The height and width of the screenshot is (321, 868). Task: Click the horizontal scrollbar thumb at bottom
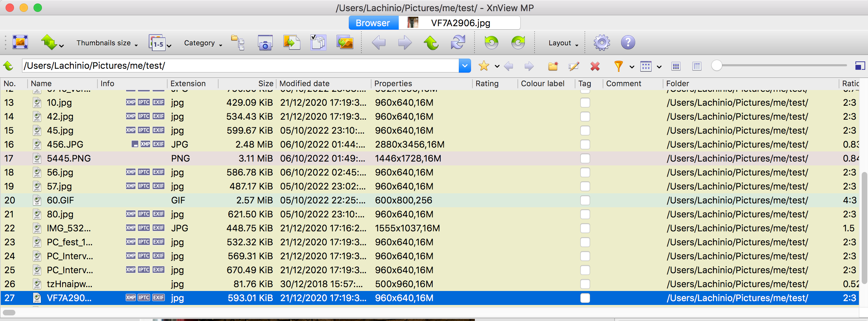point(9,313)
